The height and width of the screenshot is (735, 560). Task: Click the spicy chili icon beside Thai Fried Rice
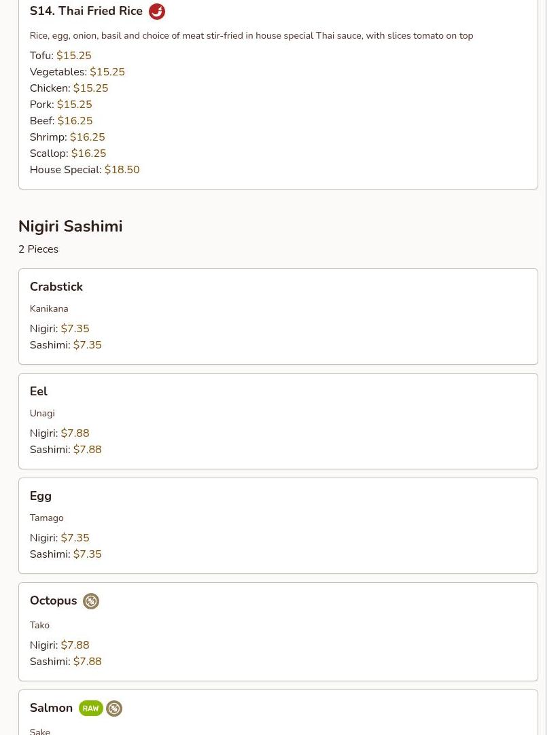coord(157,12)
